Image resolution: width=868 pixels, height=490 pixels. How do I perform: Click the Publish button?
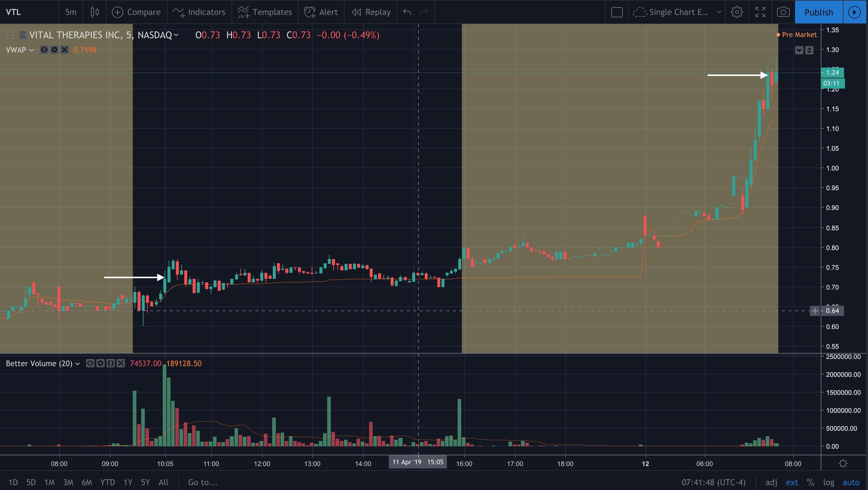(x=818, y=12)
